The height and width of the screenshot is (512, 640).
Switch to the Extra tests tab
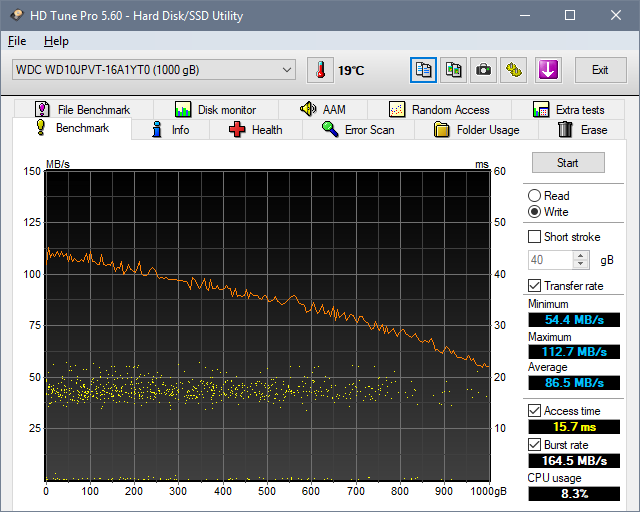(x=568, y=109)
